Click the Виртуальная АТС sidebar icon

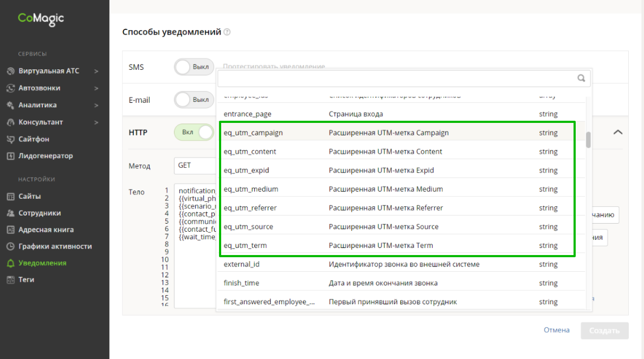coord(10,71)
